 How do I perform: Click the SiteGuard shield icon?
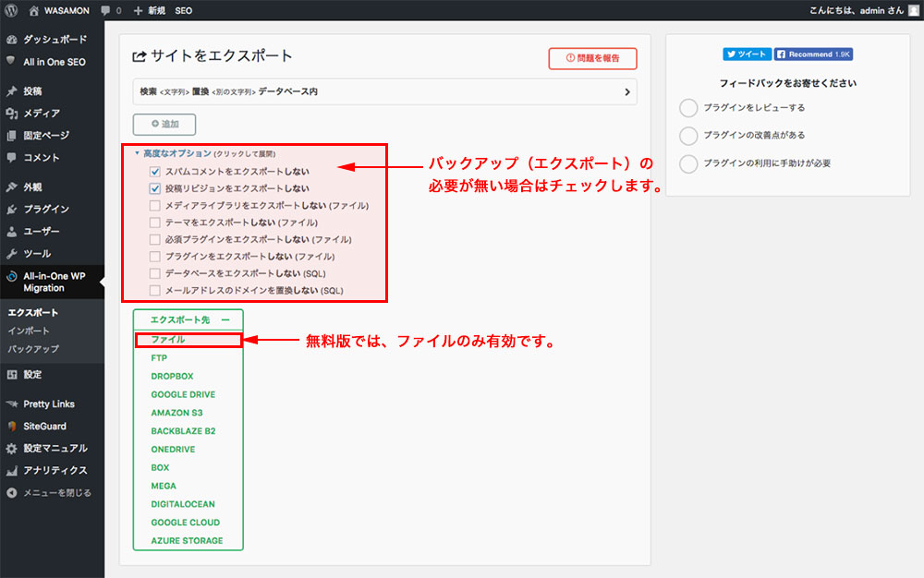[x=12, y=427]
